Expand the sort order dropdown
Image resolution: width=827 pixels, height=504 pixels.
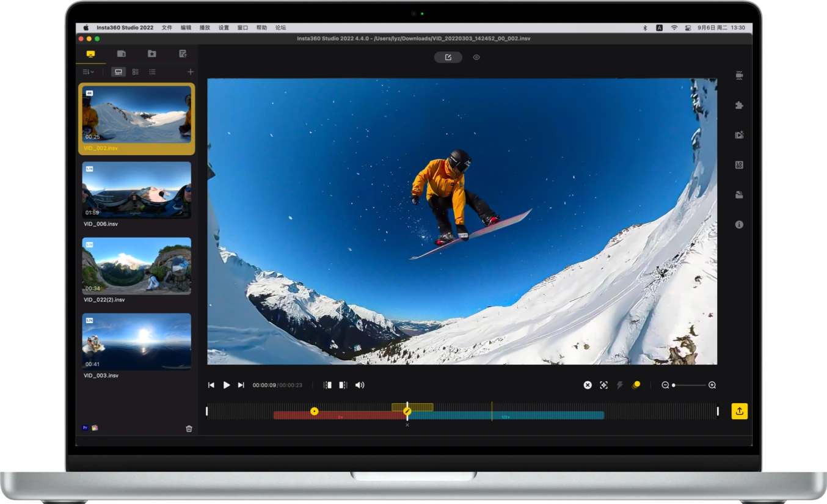click(89, 72)
